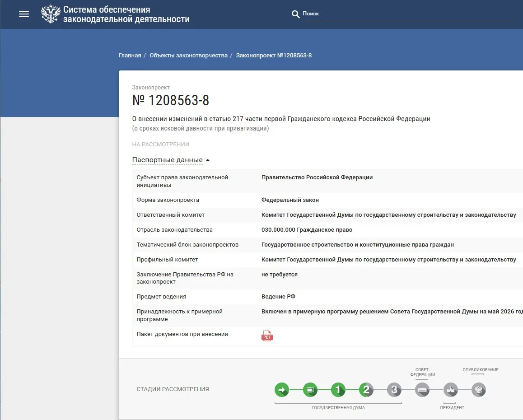Image resolution: width=523 pixels, height=420 pixels.
Task: Click Правительство Российской Федерации value
Action: point(317,177)
